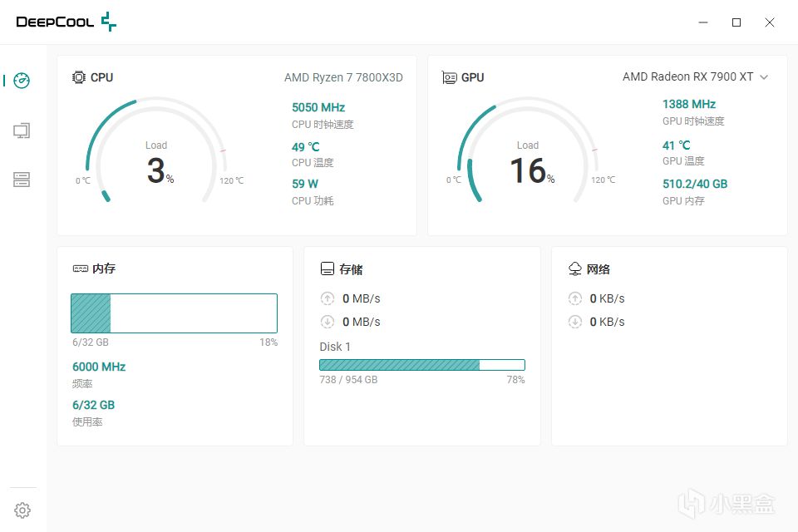The height and width of the screenshot is (532, 798).
Task: Click the 510.2/40 GB GPU memory value
Action: (x=695, y=184)
